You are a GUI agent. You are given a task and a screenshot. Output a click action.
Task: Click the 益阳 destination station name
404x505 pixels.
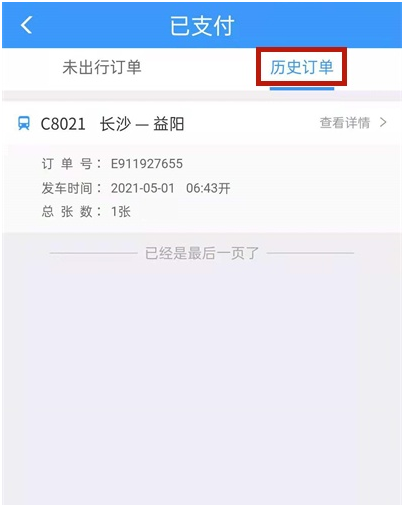pyautogui.click(x=169, y=124)
